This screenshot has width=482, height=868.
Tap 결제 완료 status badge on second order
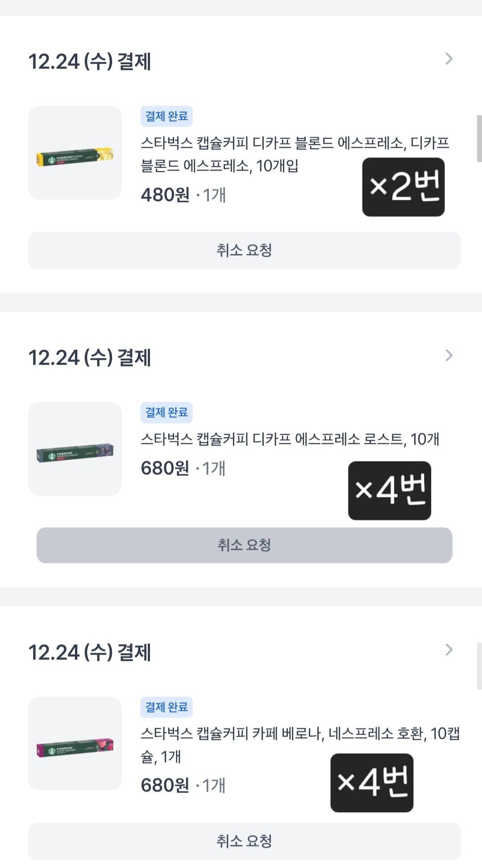tap(166, 412)
